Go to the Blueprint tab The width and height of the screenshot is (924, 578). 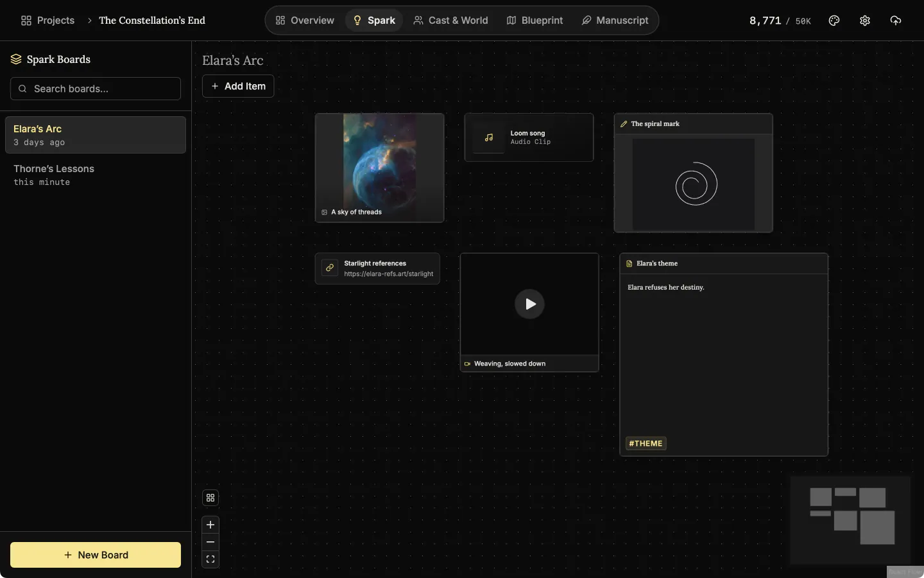535,21
